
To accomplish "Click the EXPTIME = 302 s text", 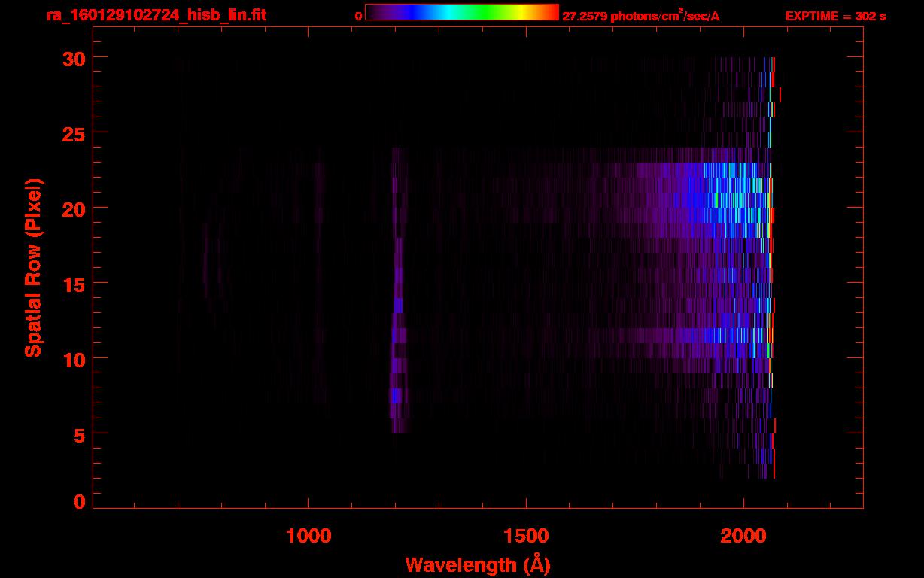I will point(835,16).
